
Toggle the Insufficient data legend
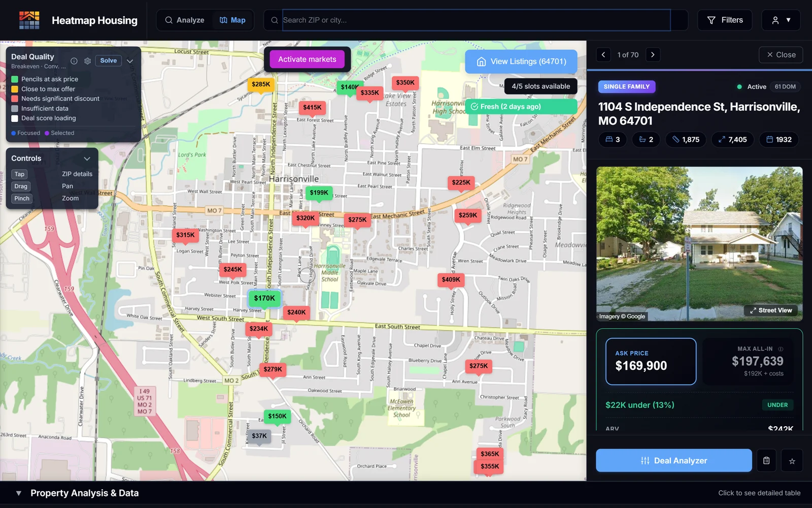(x=40, y=108)
